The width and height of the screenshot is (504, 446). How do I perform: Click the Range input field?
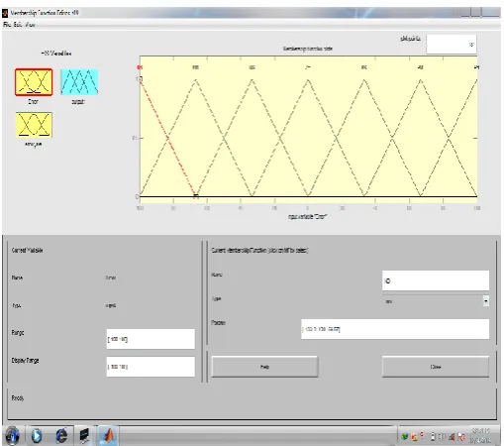pos(151,339)
